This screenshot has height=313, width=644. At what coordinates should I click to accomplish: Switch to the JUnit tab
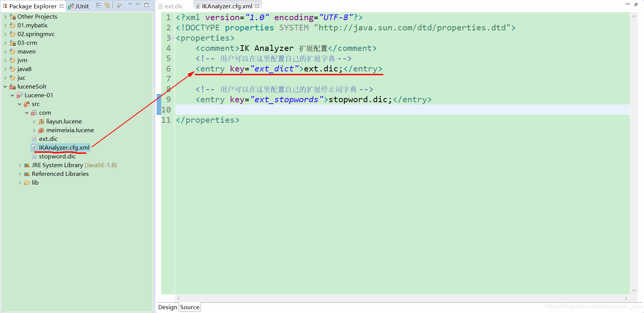pyautogui.click(x=78, y=6)
